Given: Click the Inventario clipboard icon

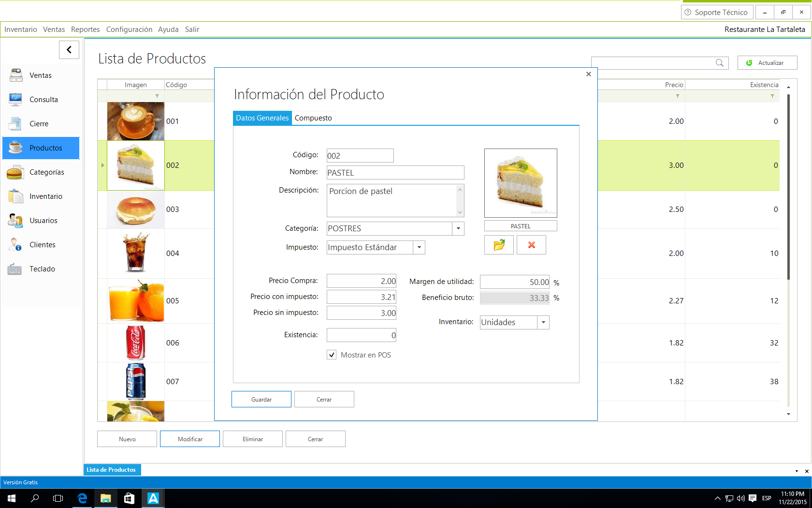Looking at the screenshot, I should click(x=15, y=196).
